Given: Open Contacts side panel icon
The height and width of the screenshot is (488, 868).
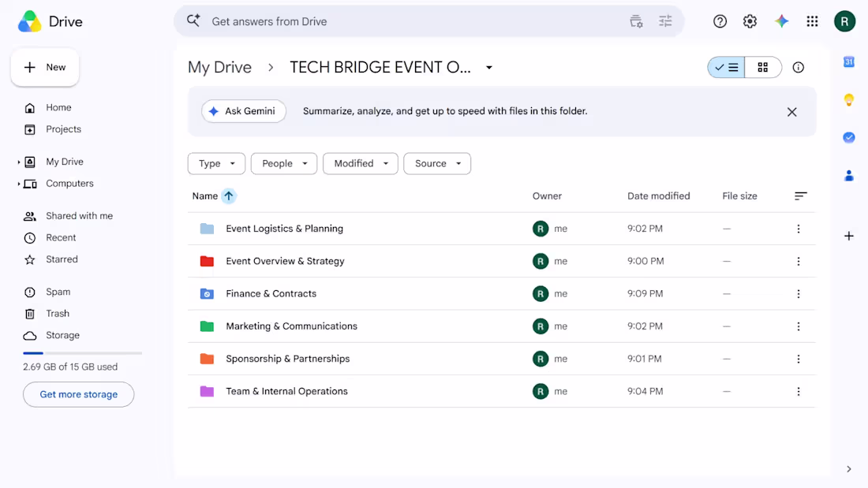Looking at the screenshot, I should click(x=848, y=176).
